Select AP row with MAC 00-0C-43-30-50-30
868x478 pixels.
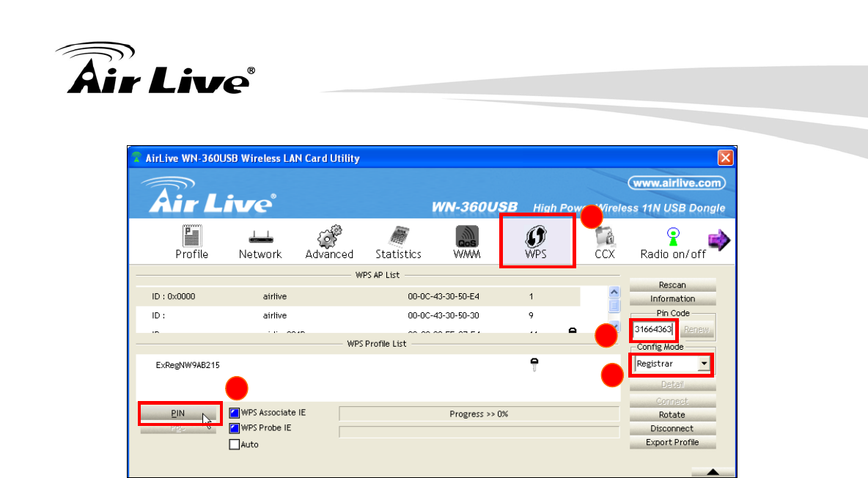click(x=358, y=315)
